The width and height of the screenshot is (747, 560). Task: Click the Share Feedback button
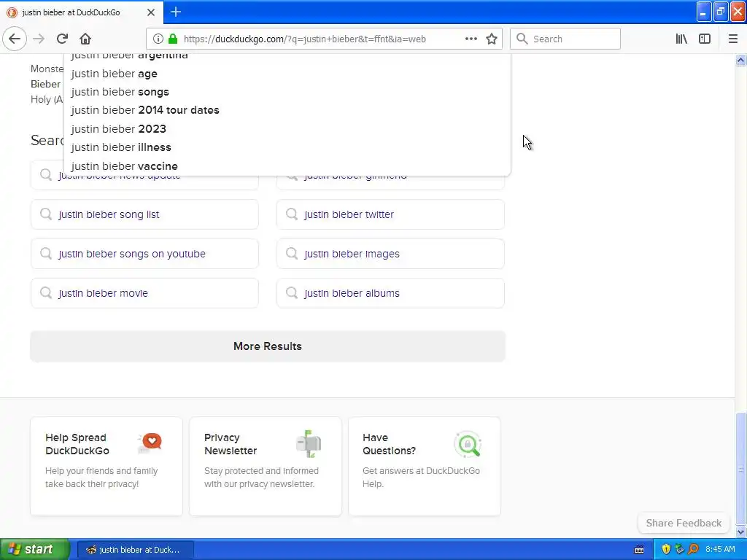click(684, 523)
